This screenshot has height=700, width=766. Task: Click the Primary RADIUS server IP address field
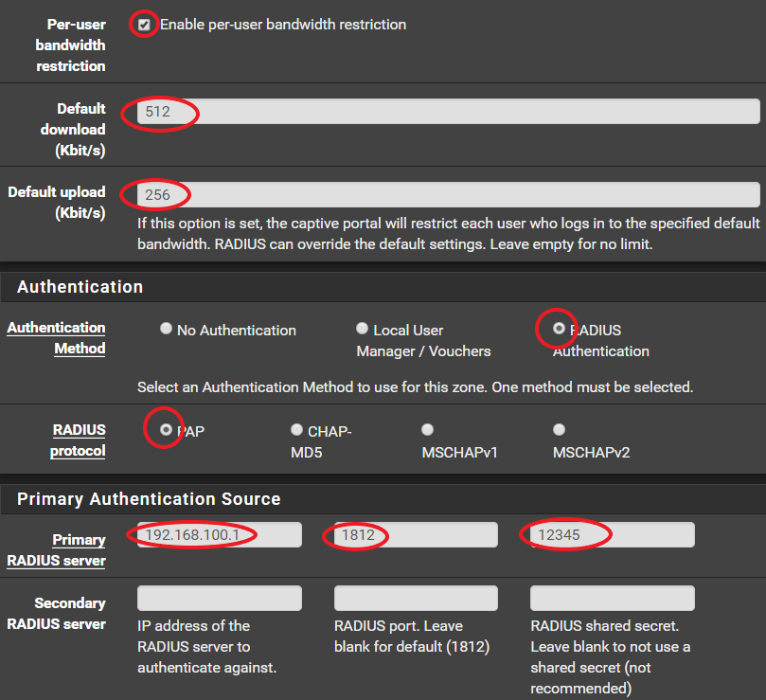(x=220, y=535)
